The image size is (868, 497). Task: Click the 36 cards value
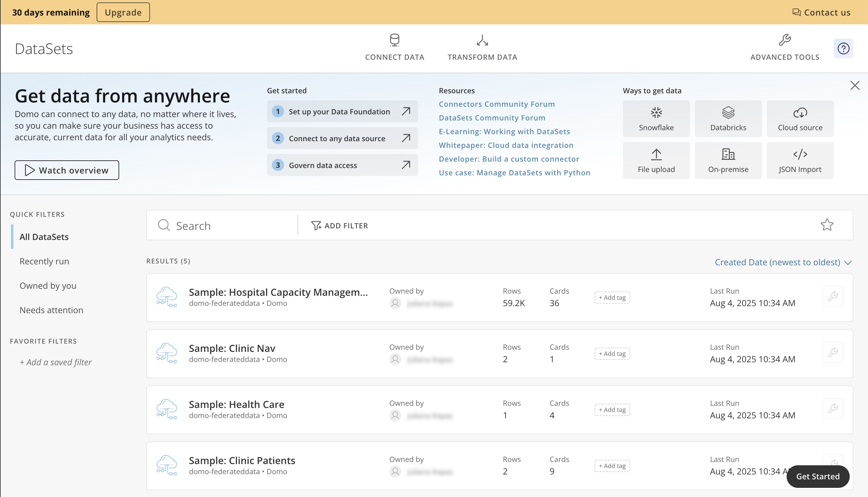click(x=554, y=303)
